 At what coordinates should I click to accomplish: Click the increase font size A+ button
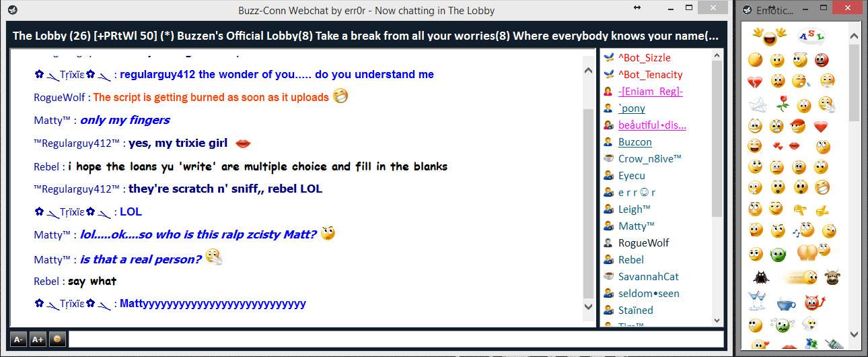tap(38, 339)
